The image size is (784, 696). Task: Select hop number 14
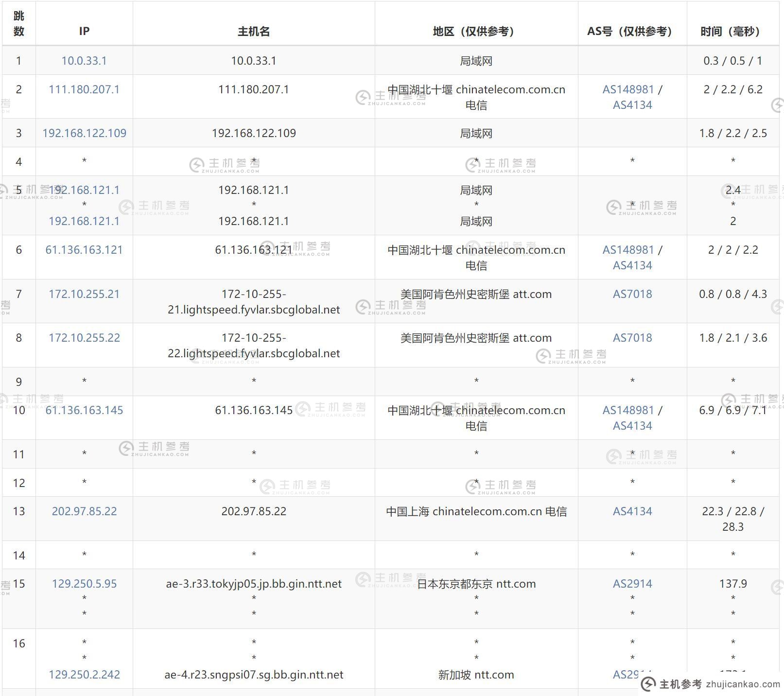click(x=19, y=556)
